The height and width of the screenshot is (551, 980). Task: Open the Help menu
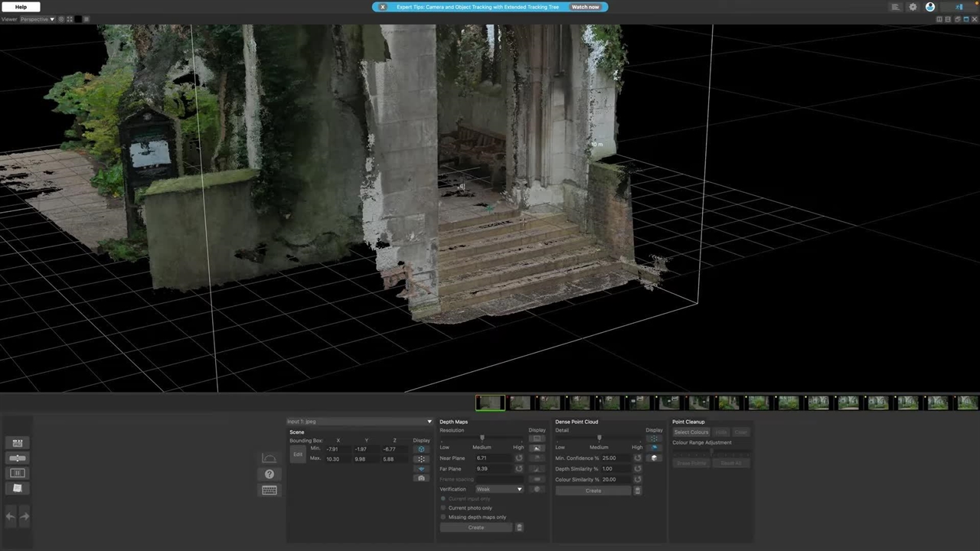tap(21, 7)
